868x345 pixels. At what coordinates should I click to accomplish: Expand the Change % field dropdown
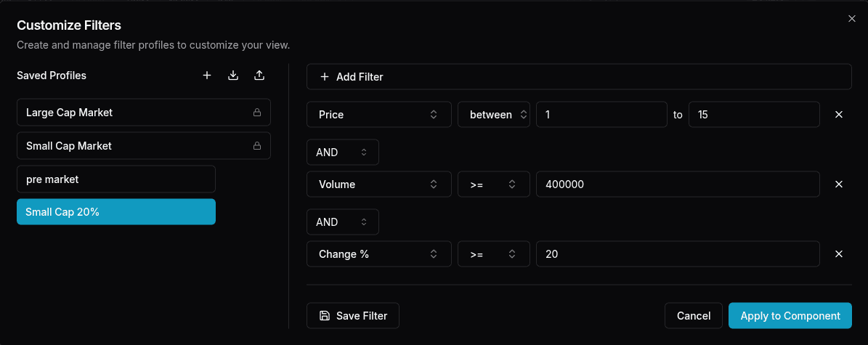tap(378, 254)
